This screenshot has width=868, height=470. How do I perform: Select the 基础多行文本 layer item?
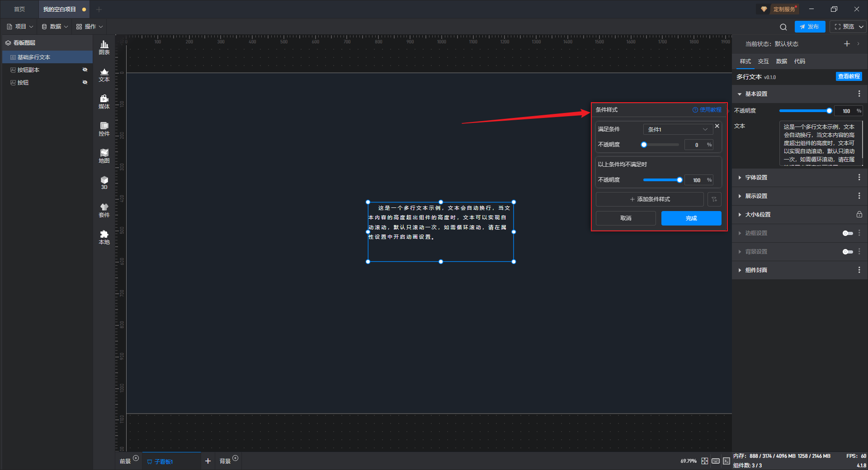[34, 57]
